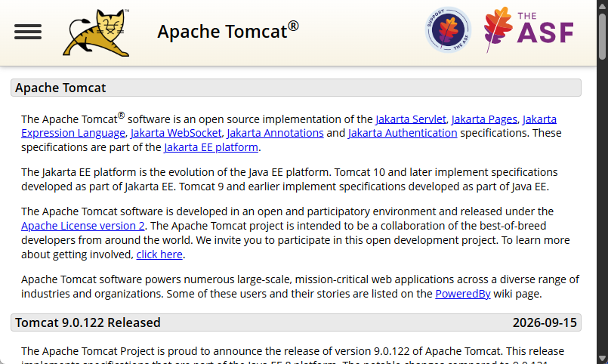Open the Jakarta Pages link

[x=484, y=119]
